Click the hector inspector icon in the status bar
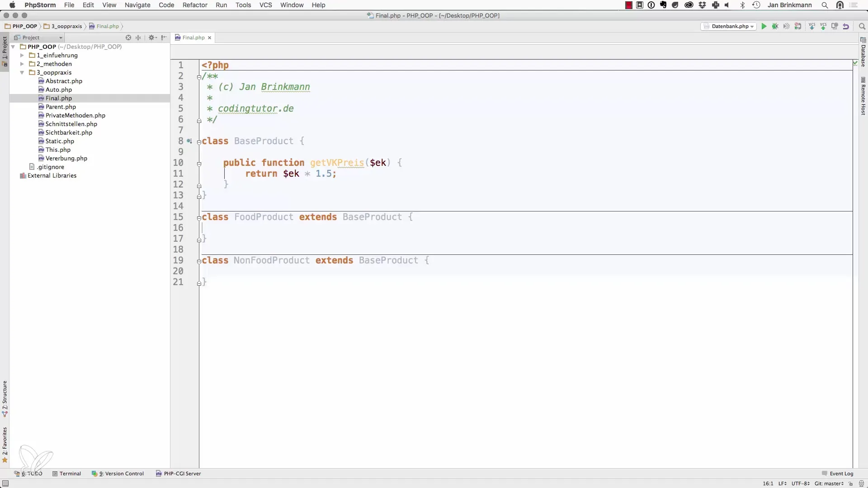The image size is (868, 488). coord(862,483)
